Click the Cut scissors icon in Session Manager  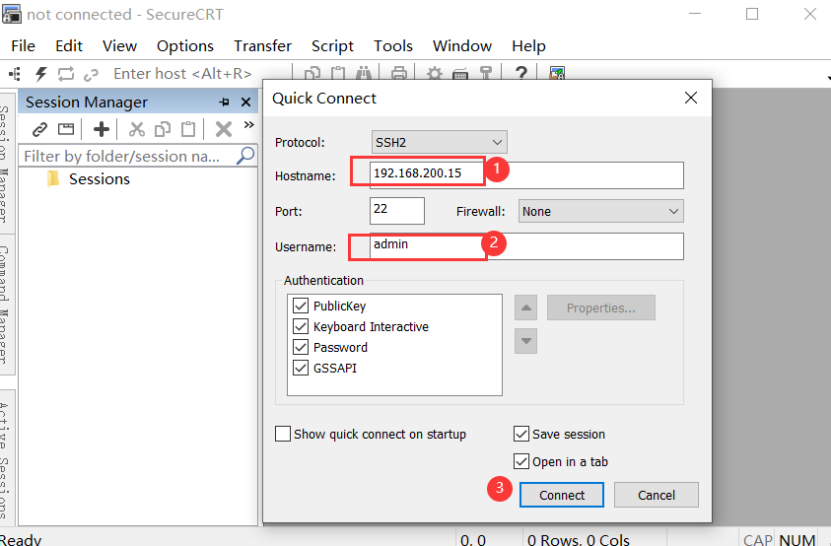pos(137,129)
